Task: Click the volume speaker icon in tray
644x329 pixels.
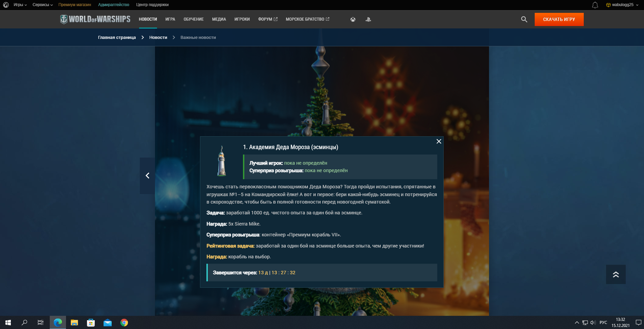Action: tap(593, 323)
